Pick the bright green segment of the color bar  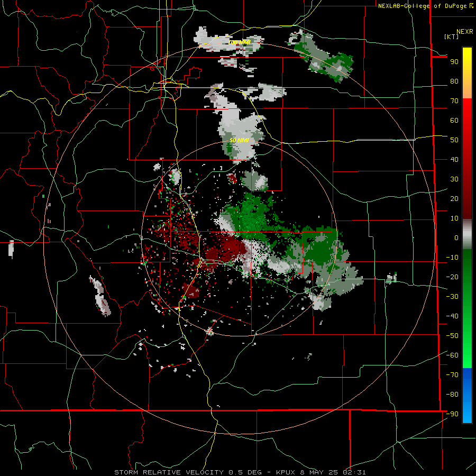click(467, 349)
